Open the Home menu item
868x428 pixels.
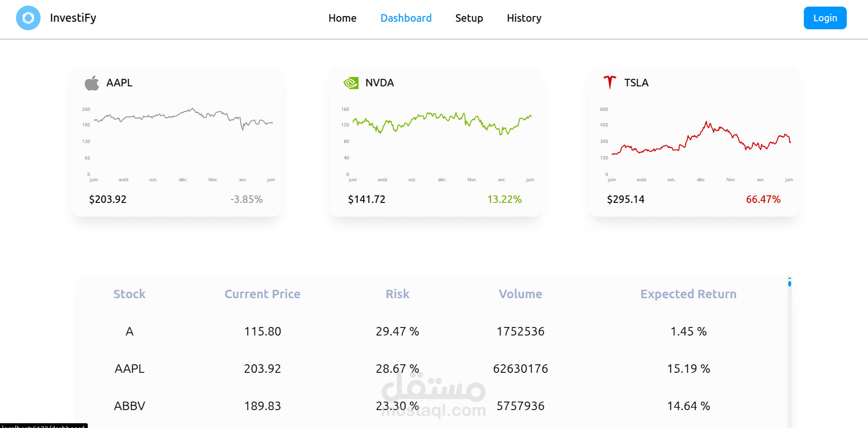[342, 18]
